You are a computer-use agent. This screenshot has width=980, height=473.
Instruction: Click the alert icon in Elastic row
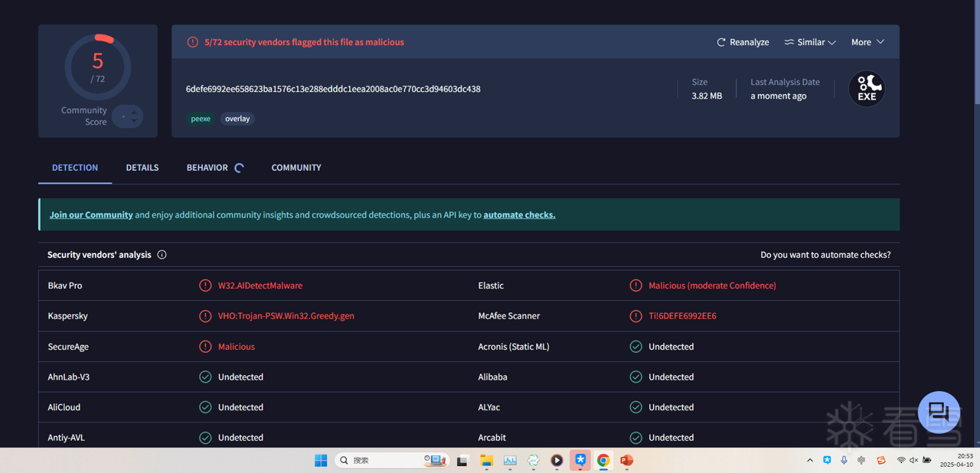pyautogui.click(x=635, y=285)
